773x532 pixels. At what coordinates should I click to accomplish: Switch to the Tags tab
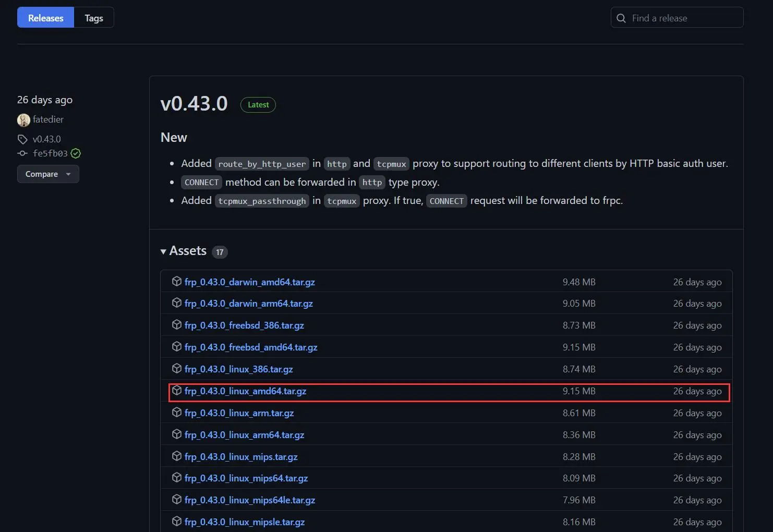[94, 18]
